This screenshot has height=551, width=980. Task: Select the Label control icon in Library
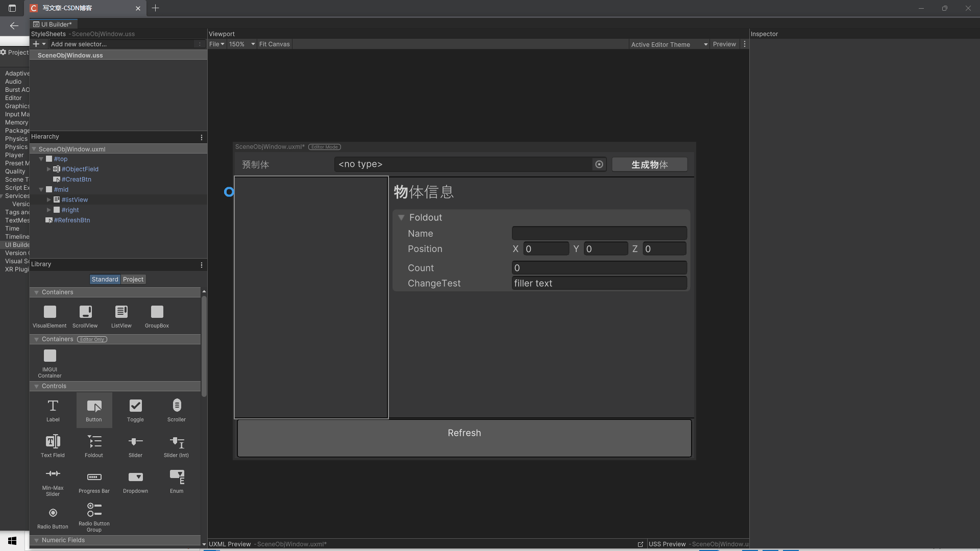pyautogui.click(x=53, y=406)
